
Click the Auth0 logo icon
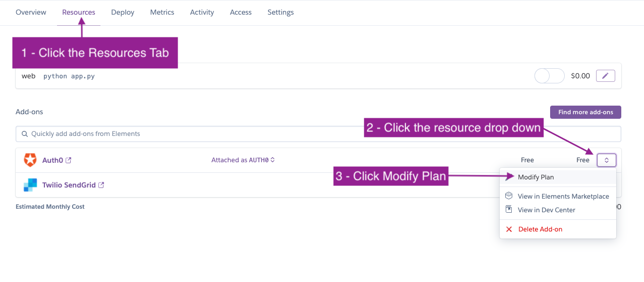tap(30, 160)
